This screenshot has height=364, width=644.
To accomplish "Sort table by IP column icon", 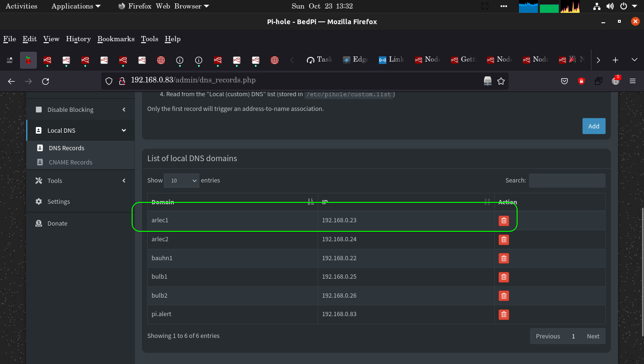I will click(x=487, y=202).
